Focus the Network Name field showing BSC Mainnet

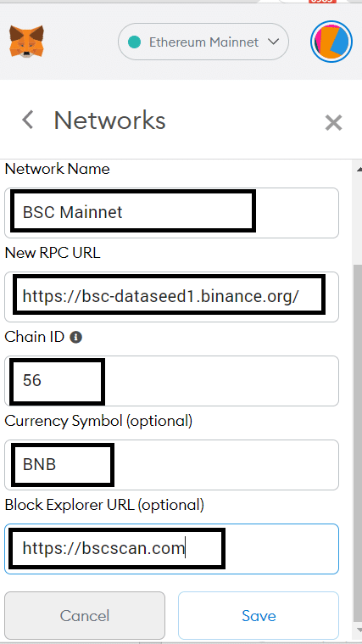click(x=171, y=213)
